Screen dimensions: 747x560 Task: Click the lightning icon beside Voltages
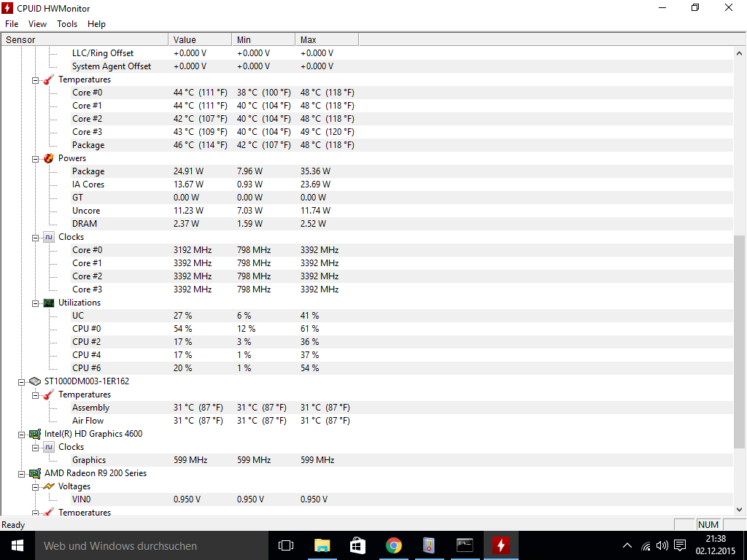pos(49,486)
